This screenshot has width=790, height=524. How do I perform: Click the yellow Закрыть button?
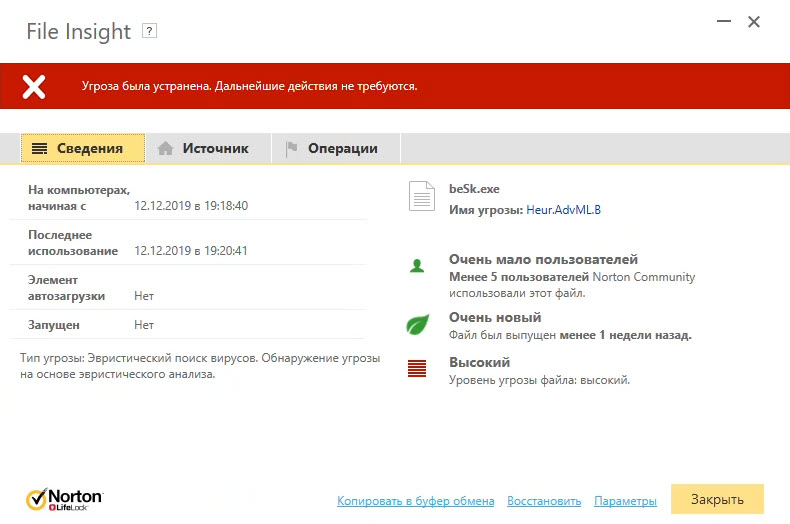click(717, 499)
